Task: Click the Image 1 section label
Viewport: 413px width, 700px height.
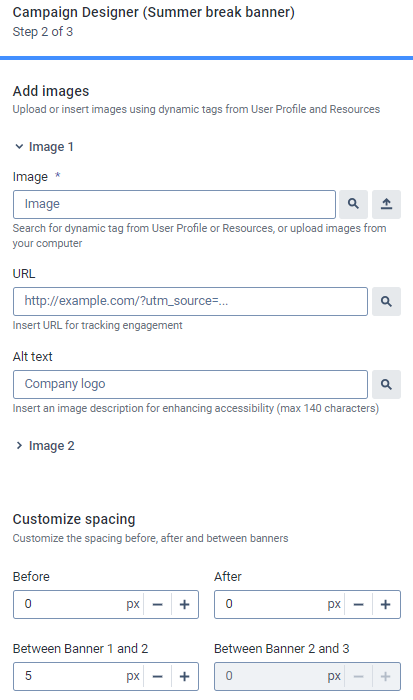Action: tap(51, 146)
